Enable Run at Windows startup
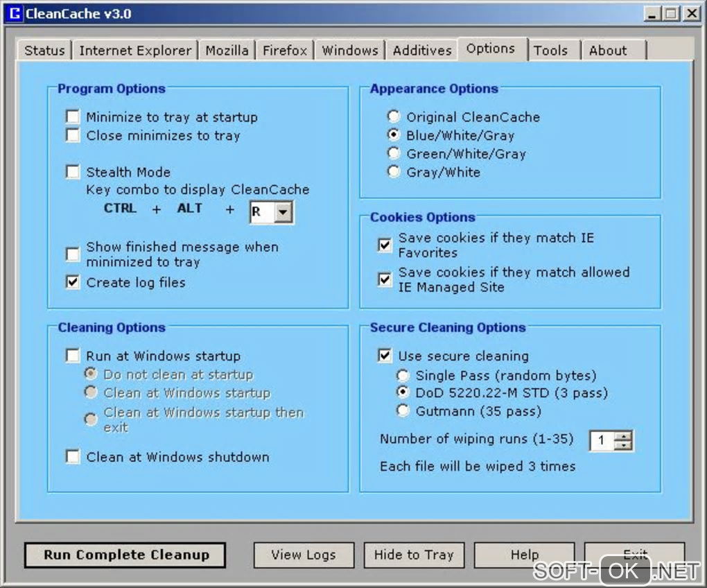This screenshot has height=588, width=707. tap(73, 356)
